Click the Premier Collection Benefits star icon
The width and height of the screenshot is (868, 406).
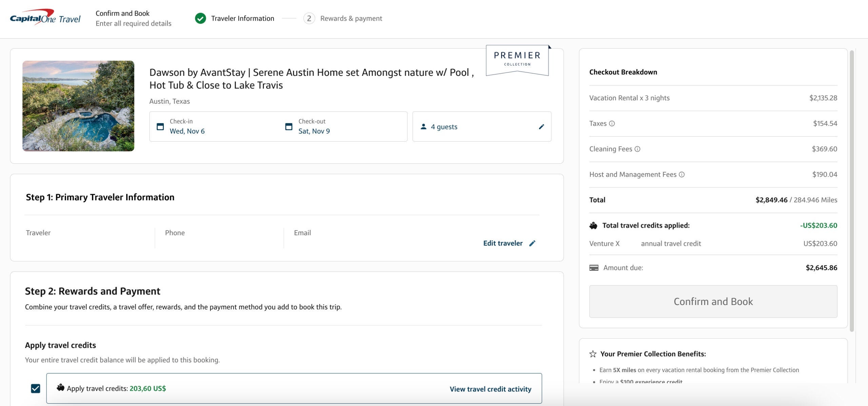coord(593,354)
